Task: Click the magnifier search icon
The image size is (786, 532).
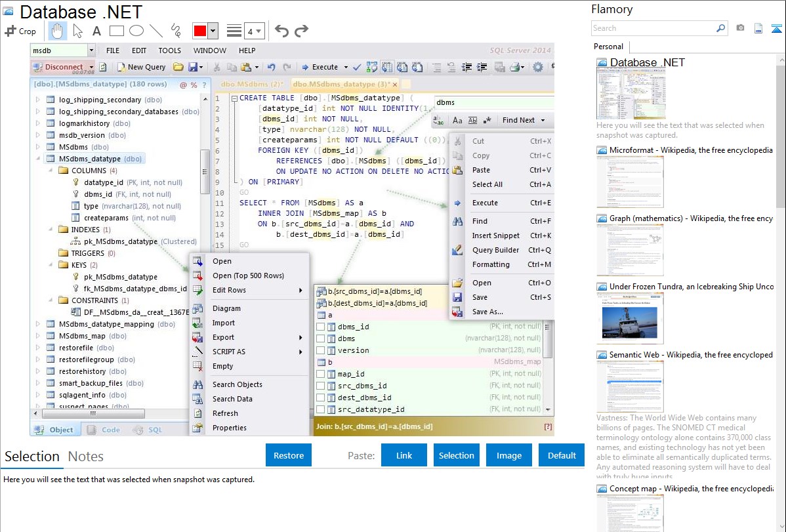Action: (720, 28)
